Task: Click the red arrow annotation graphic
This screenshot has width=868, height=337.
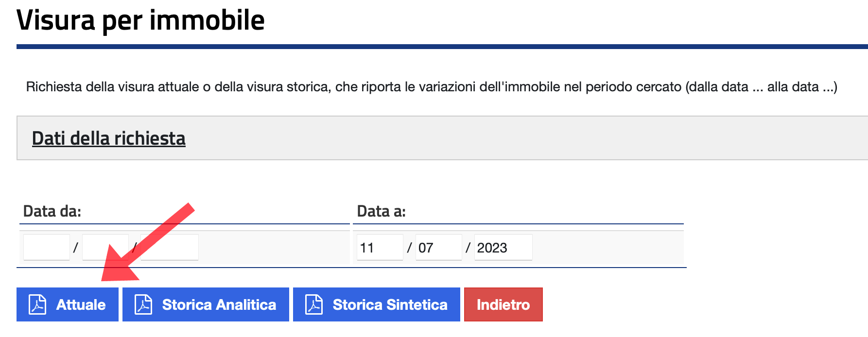Action: 148,242
